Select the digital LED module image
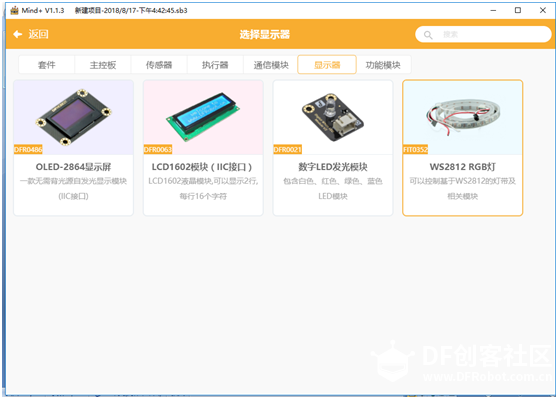The height and width of the screenshot is (399, 558). [x=333, y=117]
